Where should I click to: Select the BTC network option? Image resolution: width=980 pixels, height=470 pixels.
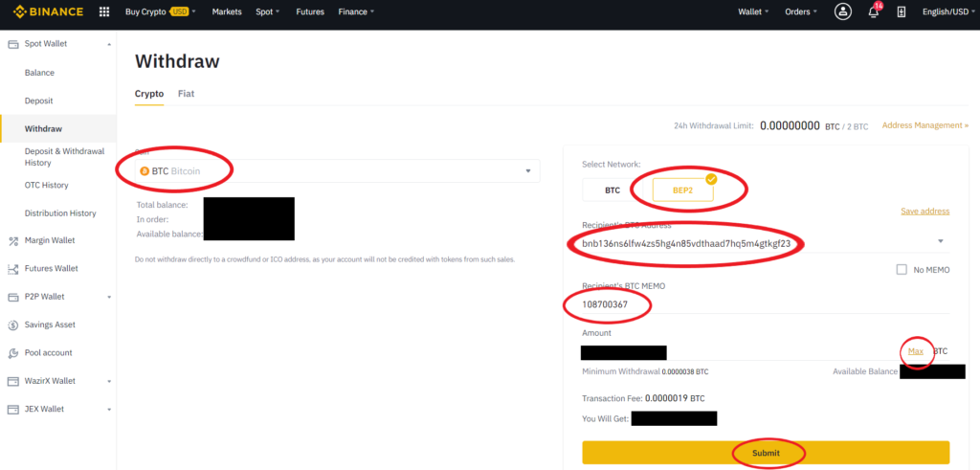click(x=612, y=190)
